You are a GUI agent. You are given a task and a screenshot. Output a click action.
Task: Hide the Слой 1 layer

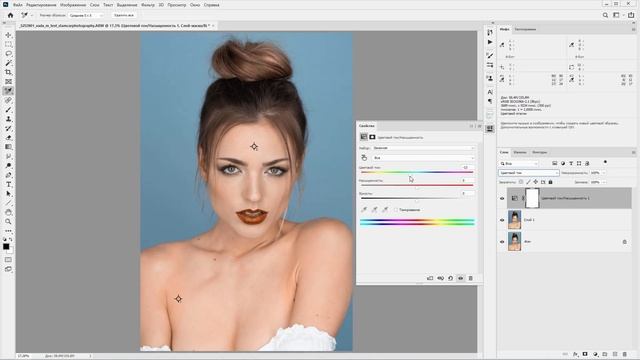pyautogui.click(x=502, y=220)
